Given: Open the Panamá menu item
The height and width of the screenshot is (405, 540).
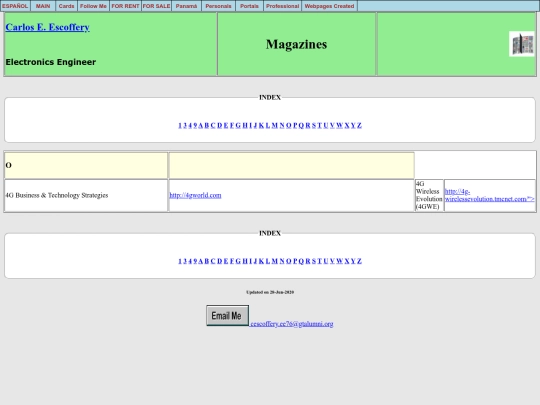Looking at the screenshot, I should click(186, 6).
